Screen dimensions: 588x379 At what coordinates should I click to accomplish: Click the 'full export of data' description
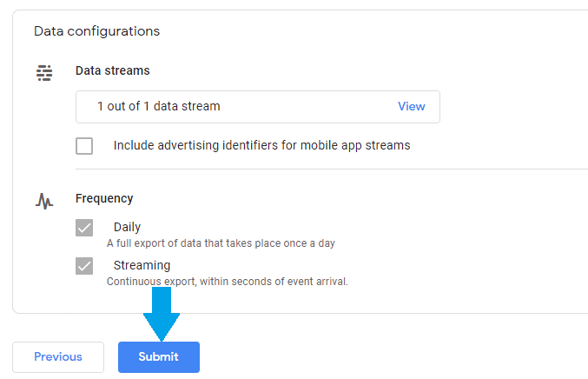[x=221, y=243]
